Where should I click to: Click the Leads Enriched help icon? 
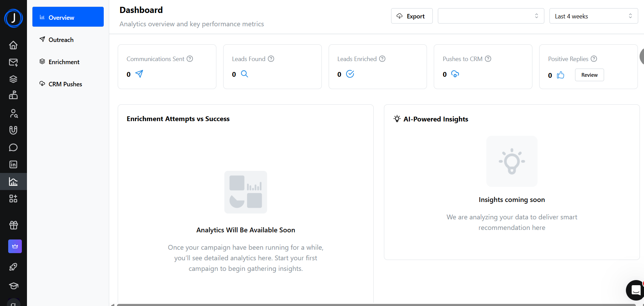point(382,59)
